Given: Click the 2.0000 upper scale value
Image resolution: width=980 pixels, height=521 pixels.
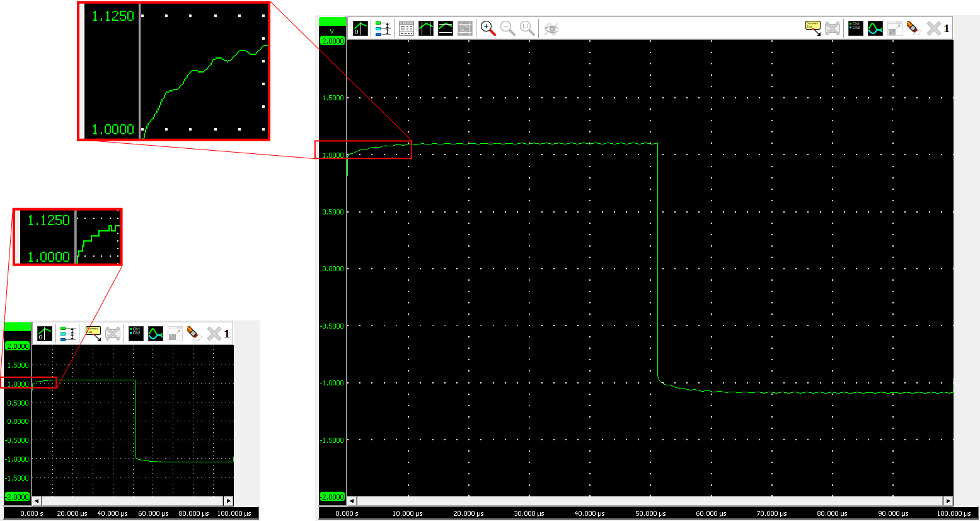Looking at the screenshot, I should [333, 41].
